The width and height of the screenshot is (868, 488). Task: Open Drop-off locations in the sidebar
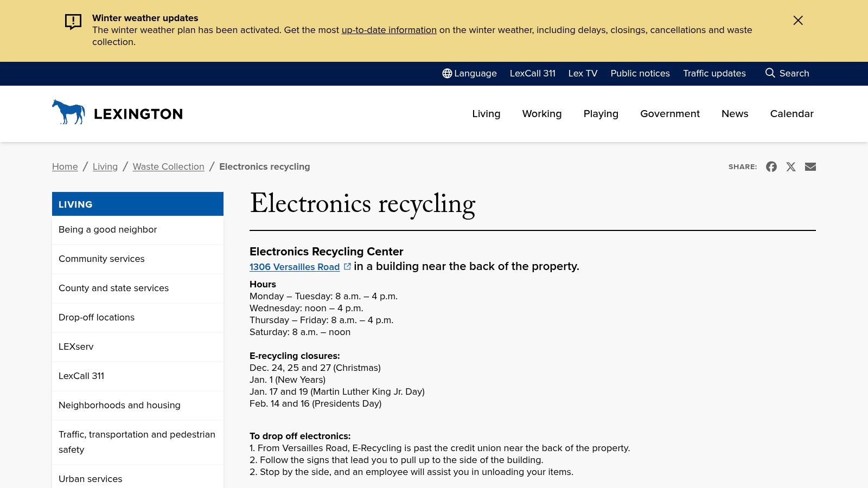pos(97,317)
